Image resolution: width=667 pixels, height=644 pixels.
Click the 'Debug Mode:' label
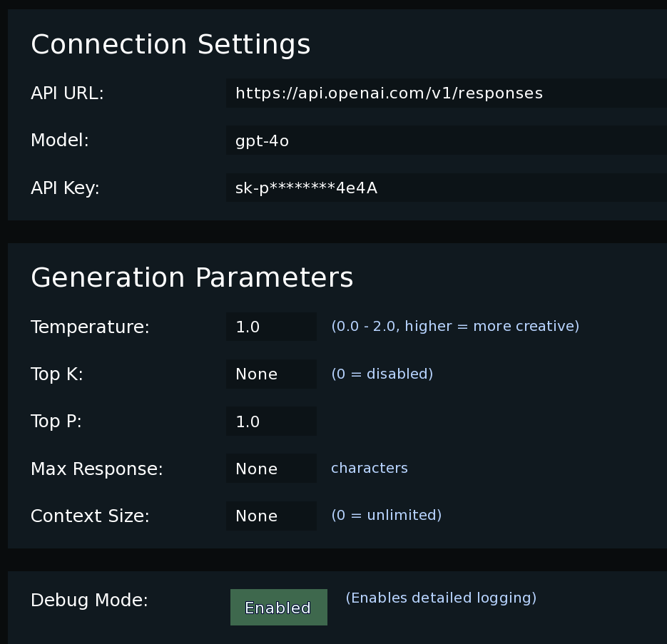click(x=89, y=600)
